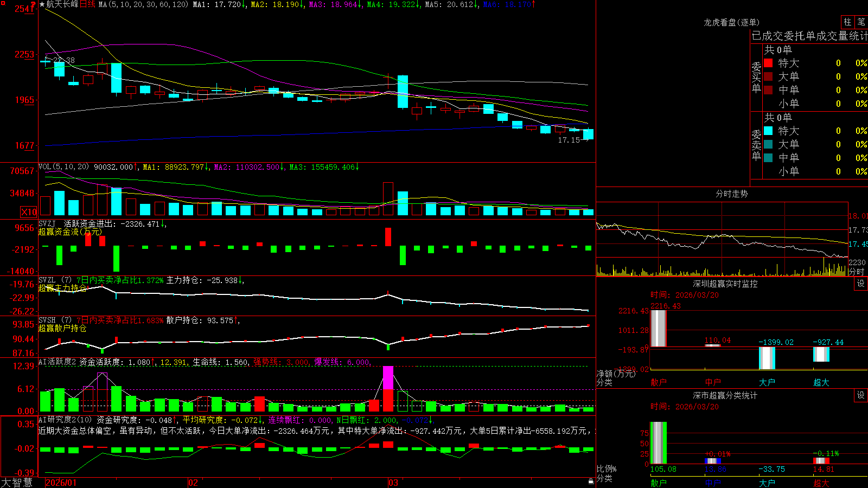Click the AI研究度2(10) indicator name
This screenshot has width=868, height=488.
tap(66, 420)
